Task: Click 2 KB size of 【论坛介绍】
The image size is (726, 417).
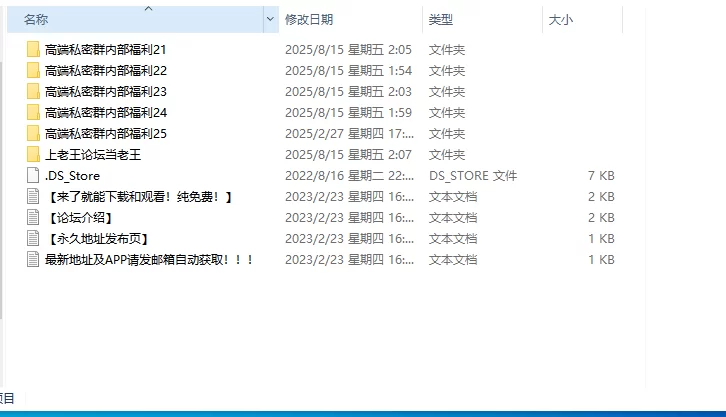Action: point(601,218)
